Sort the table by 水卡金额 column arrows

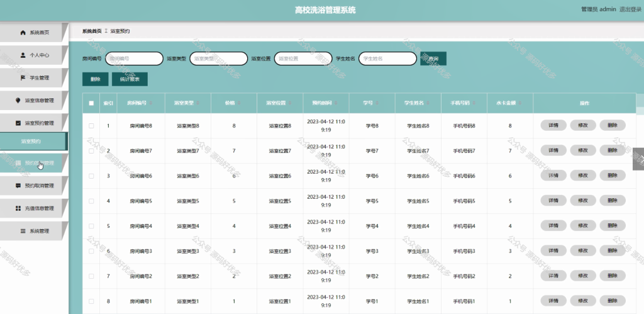520,103
